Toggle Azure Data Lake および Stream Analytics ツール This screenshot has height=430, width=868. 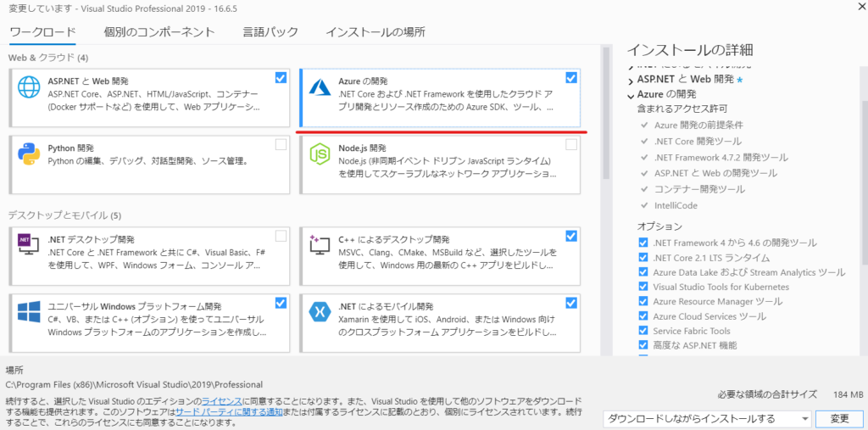pyautogui.click(x=643, y=272)
